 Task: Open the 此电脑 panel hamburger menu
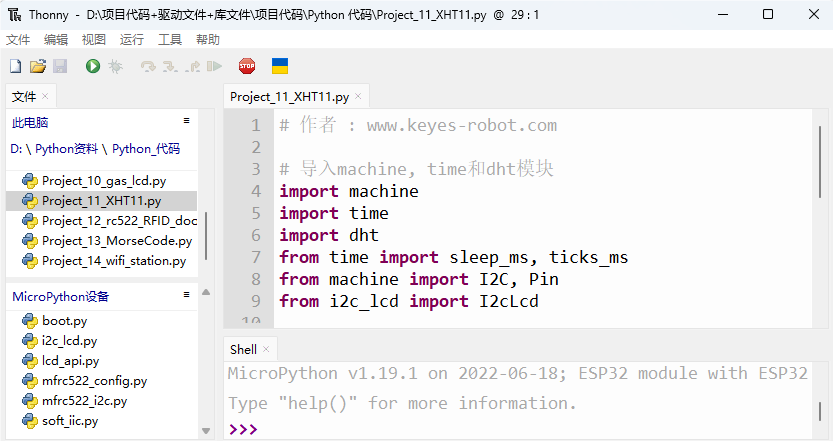click(x=186, y=121)
